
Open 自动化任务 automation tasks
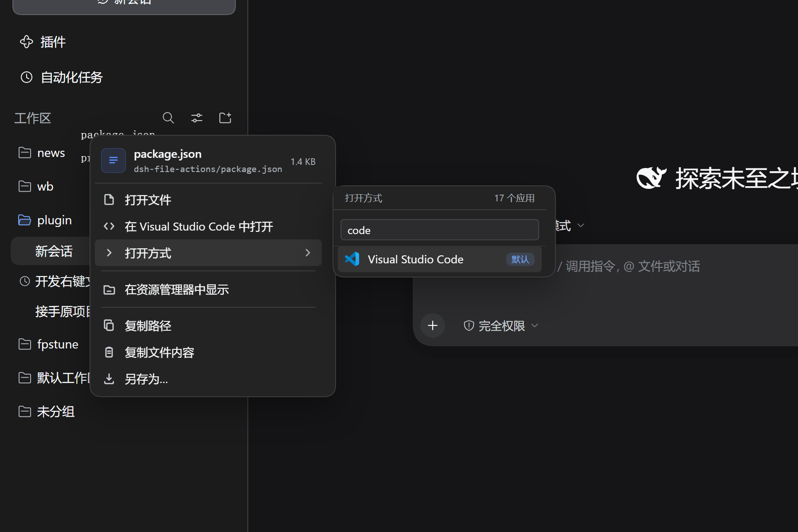point(62,78)
